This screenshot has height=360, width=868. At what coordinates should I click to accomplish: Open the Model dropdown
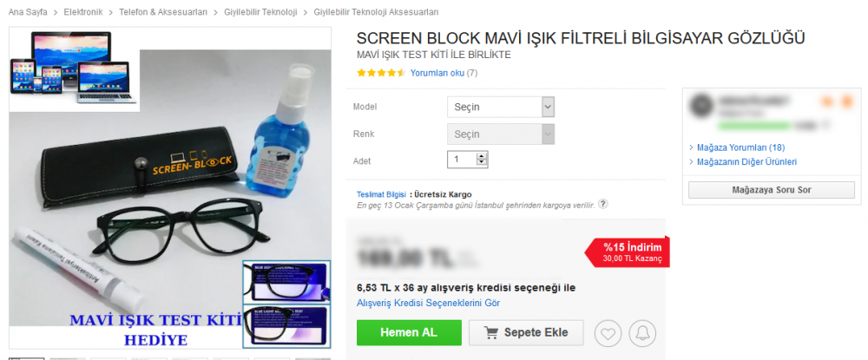point(501,107)
